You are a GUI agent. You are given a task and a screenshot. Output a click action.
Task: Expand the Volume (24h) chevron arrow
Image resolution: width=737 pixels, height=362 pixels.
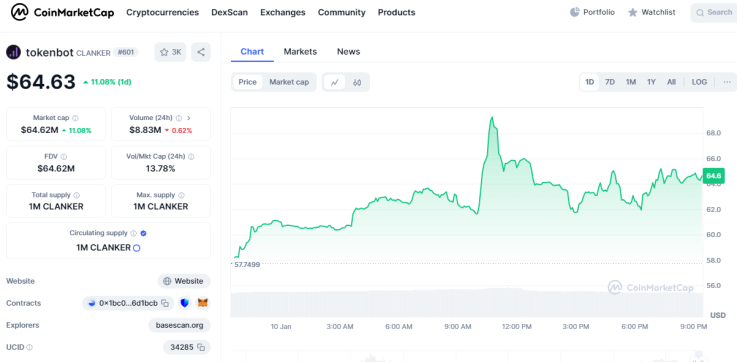pyautogui.click(x=188, y=118)
